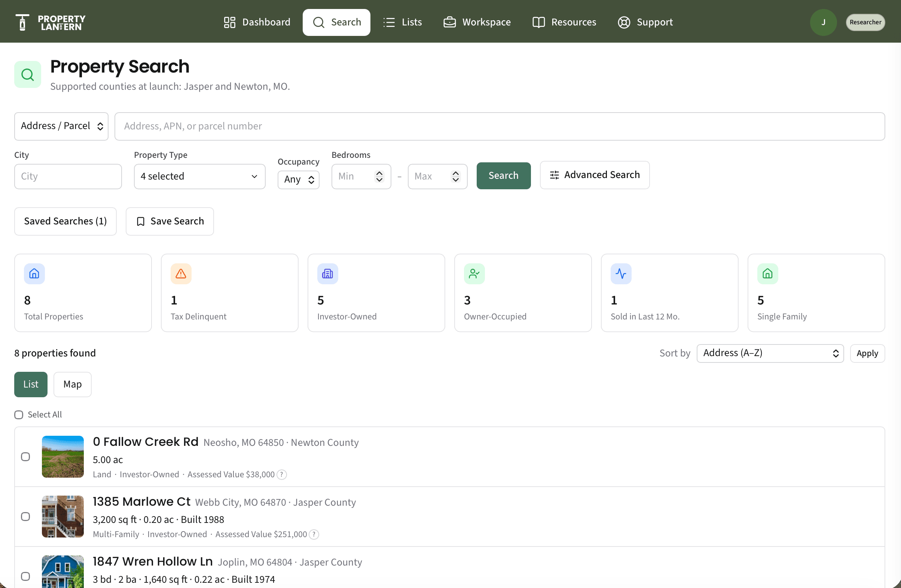Screen dimensions: 901x588
Task: Open the J user avatar
Action: (823, 22)
